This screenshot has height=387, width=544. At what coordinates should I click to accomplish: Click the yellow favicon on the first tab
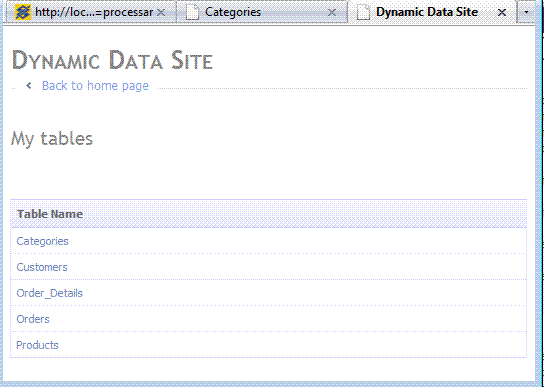23,12
